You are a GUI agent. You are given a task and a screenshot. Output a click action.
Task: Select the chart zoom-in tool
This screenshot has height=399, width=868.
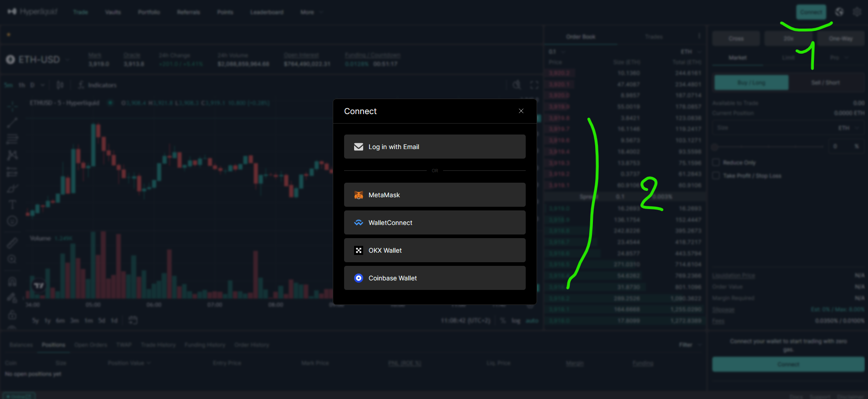(x=12, y=259)
